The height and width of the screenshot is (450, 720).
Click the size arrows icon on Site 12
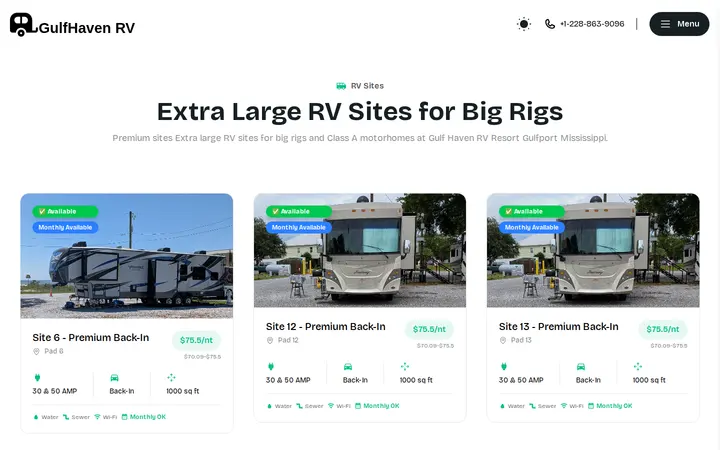click(405, 366)
